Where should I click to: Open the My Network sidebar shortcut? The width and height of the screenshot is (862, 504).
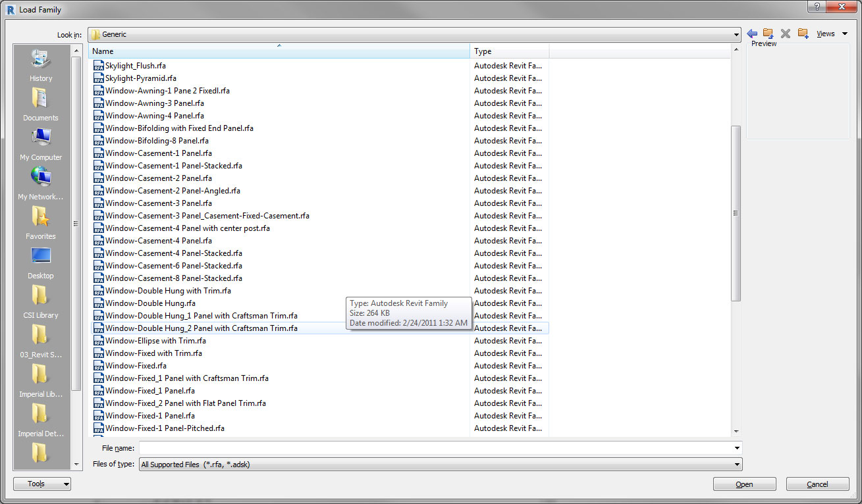[x=41, y=185]
